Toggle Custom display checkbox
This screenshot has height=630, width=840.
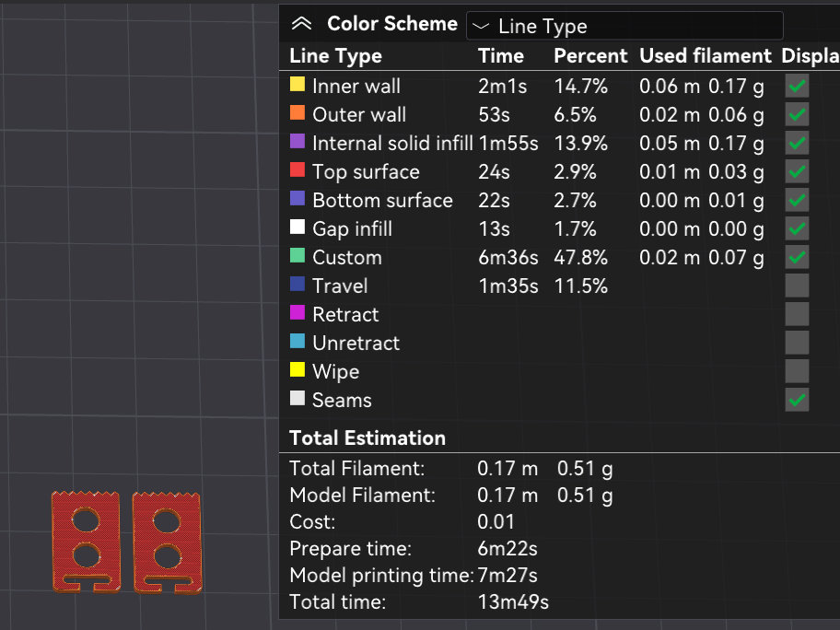click(x=797, y=257)
